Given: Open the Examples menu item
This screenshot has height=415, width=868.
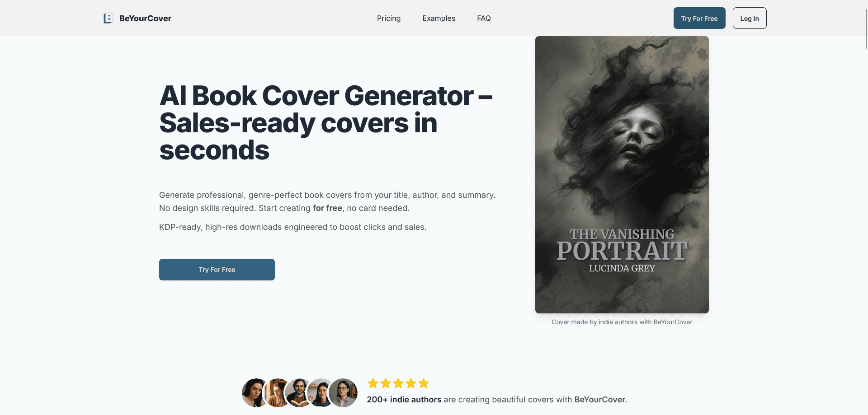Looking at the screenshot, I should pos(439,18).
